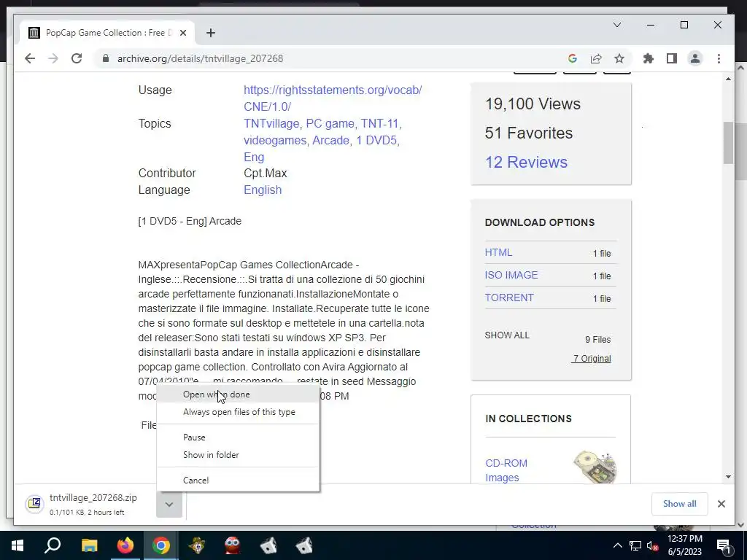Click the download options arrow for tntvillage_207268.zip
This screenshot has height=560, width=747.
coord(169,505)
